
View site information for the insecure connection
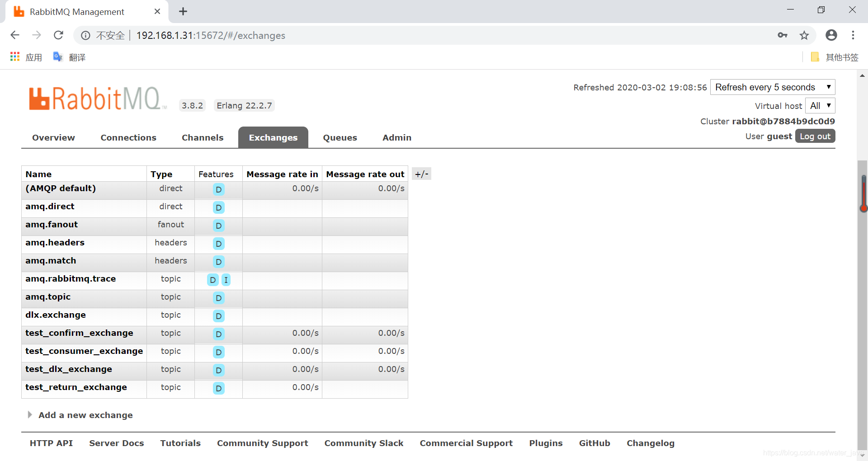point(85,35)
